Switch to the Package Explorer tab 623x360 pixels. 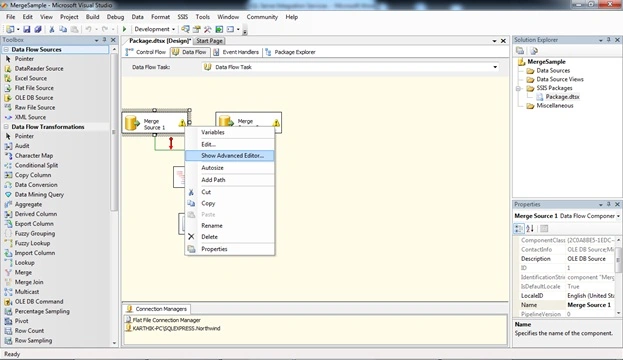(290, 52)
